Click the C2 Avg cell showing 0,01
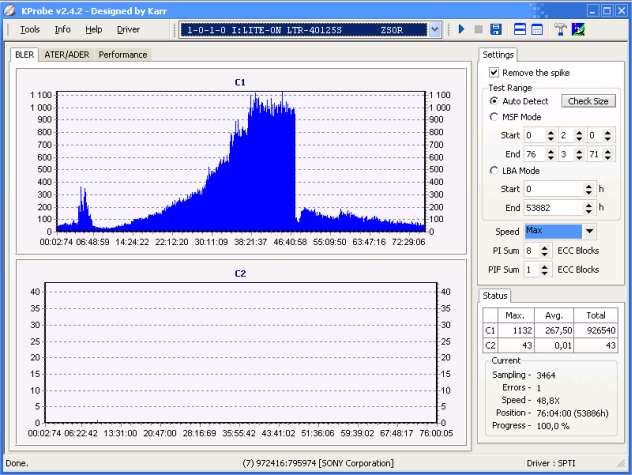The image size is (632, 475). [x=554, y=346]
